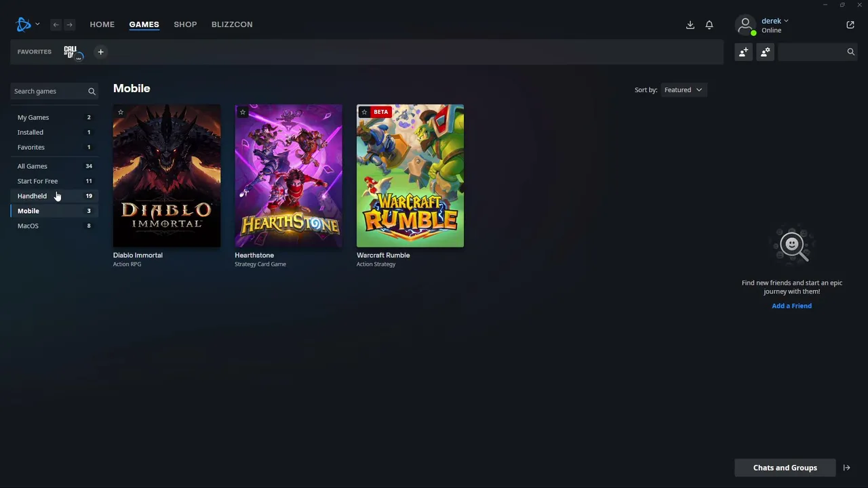Choose the Handheld category
Viewport: 868px width, 488px height.
click(x=54, y=196)
